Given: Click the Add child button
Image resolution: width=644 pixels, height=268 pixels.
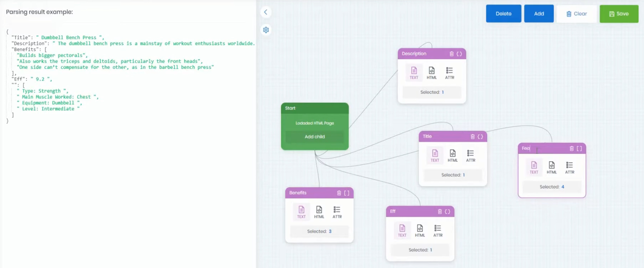Looking at the screenshot, I should click(314, 137).
